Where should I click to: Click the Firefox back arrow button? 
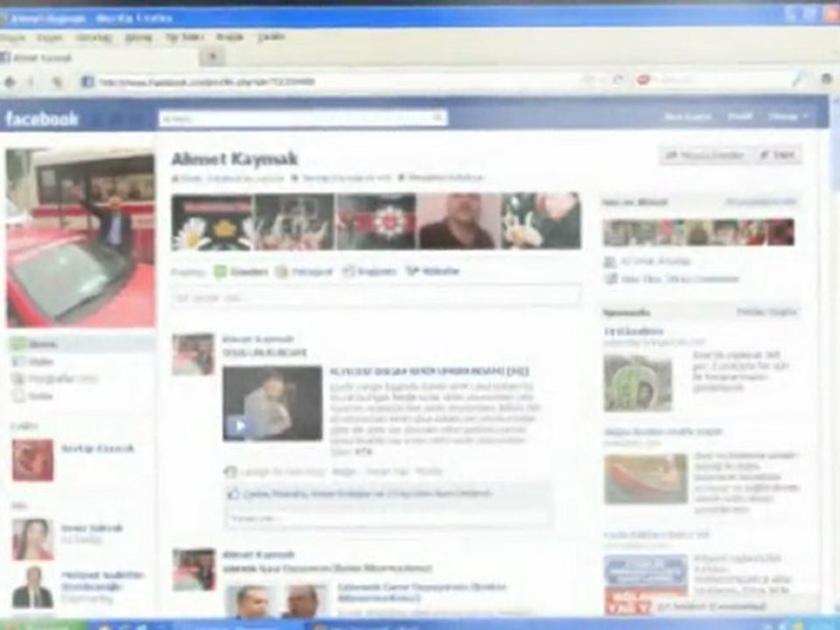(10, 81)
